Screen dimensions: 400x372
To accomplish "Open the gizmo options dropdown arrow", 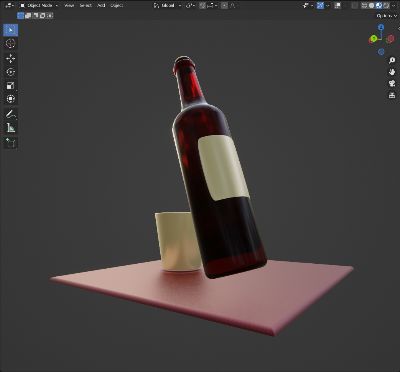I will coord(328,5).
